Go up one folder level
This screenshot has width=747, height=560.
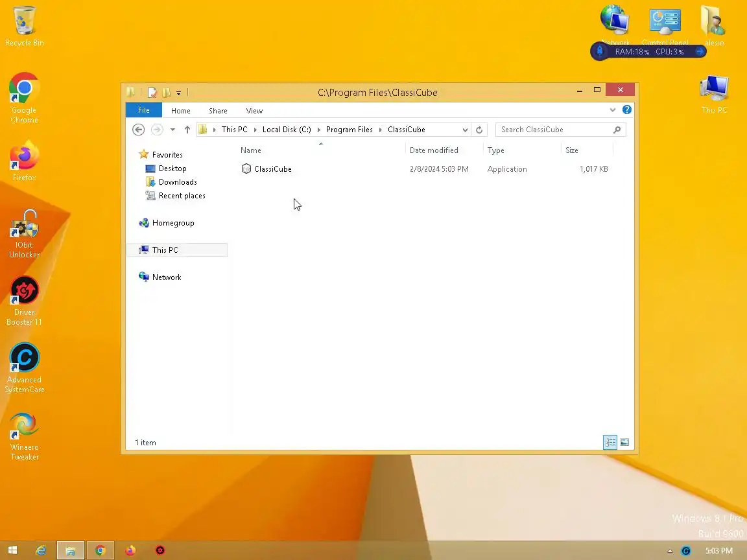click(x=187, y=130)
